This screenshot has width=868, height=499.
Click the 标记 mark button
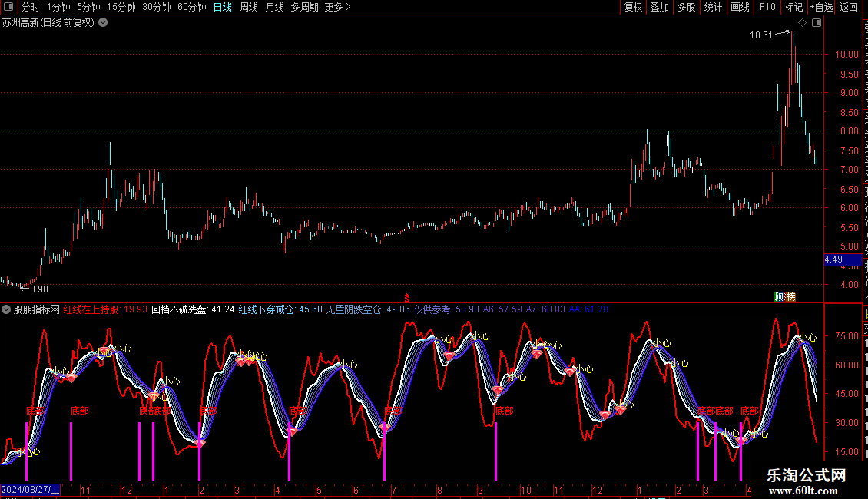(793, 7)
